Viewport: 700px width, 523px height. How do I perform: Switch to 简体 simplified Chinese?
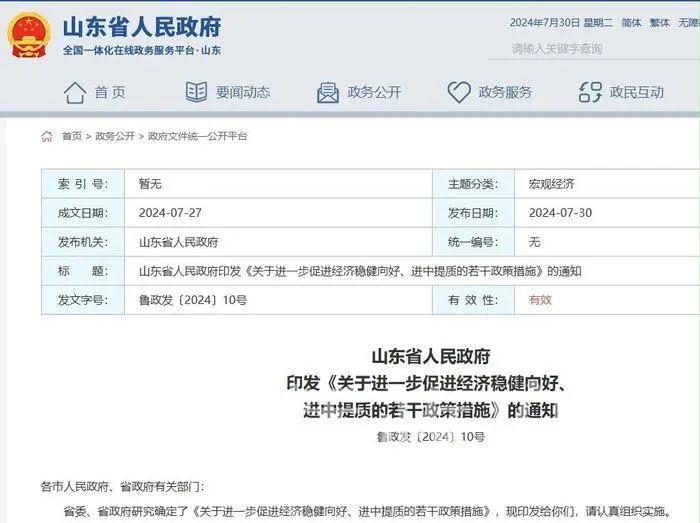click(x=631, y=22)
